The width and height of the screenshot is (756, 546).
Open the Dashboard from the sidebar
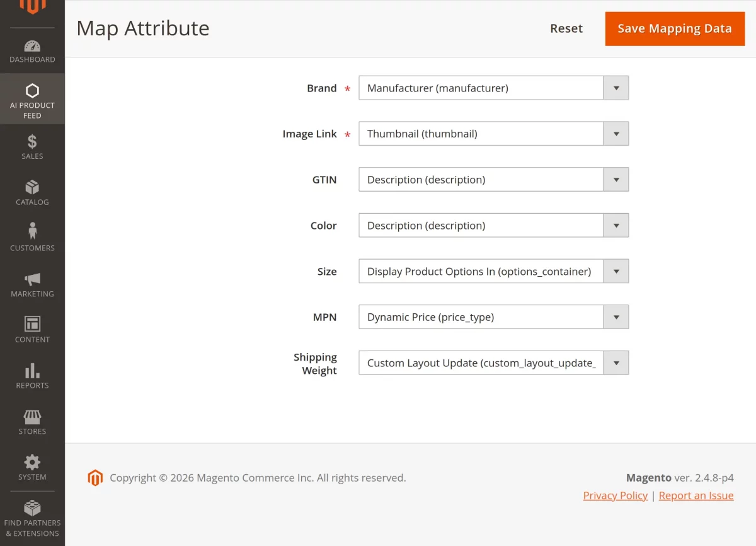[32, 50]
